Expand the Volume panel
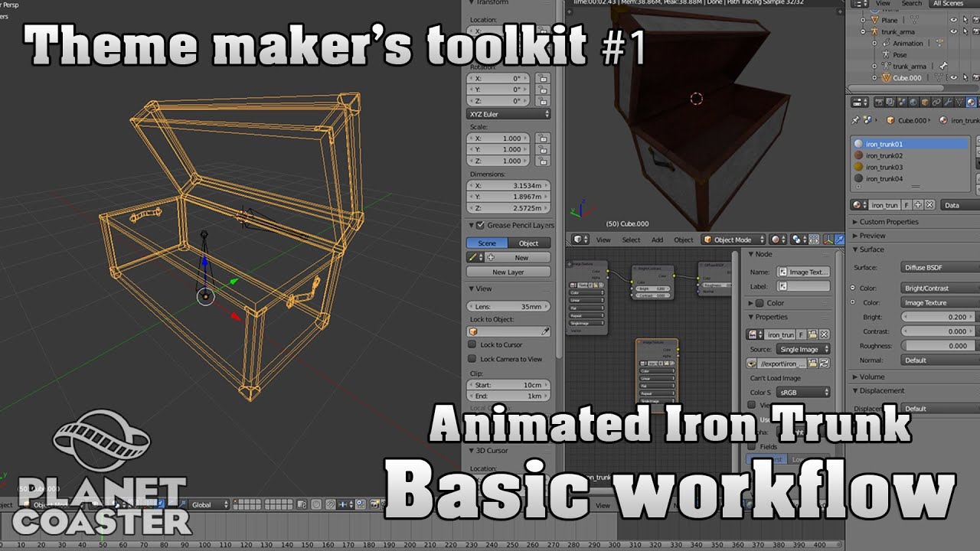This screenshot has width=980, height=551. click(x=871, y=377)
